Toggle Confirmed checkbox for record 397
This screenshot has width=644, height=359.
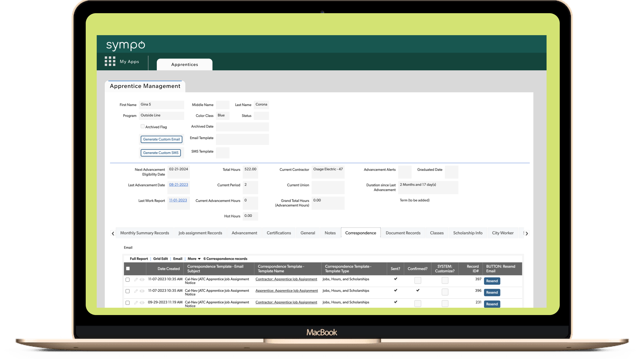click(418, 280)
